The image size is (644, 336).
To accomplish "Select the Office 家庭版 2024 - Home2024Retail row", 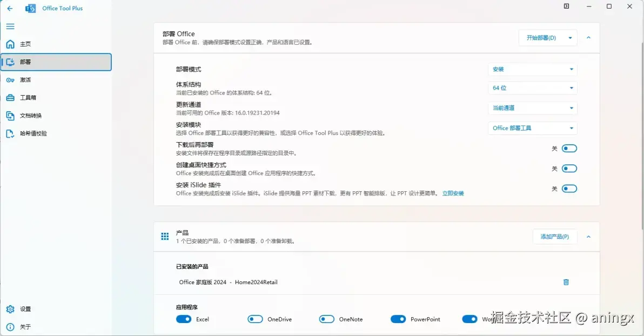I will [377, 282].
